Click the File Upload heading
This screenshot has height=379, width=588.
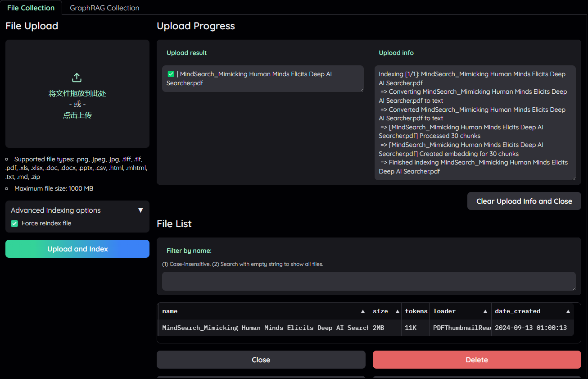(x=32, y=26)
